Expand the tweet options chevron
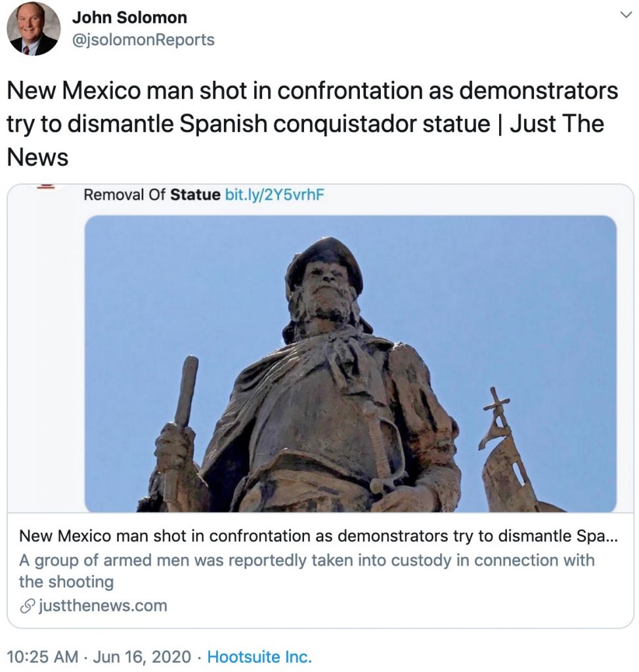Viewport: 639px width, 672px height. tap(626, 15)
